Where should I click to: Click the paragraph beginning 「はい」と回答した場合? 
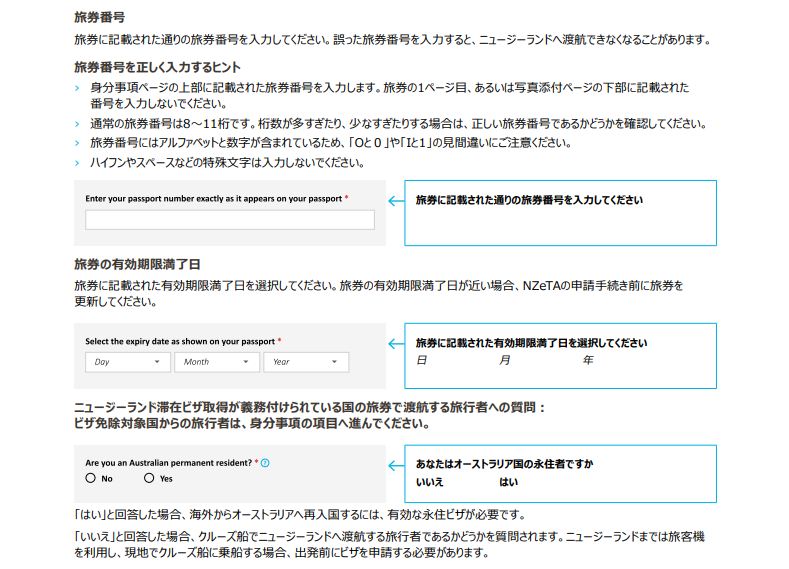pos(300,515)
